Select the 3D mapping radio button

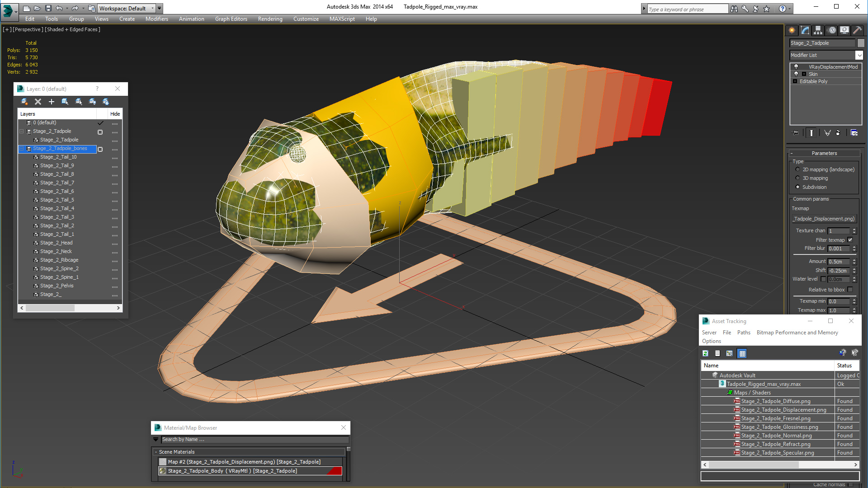pos(798,178)
